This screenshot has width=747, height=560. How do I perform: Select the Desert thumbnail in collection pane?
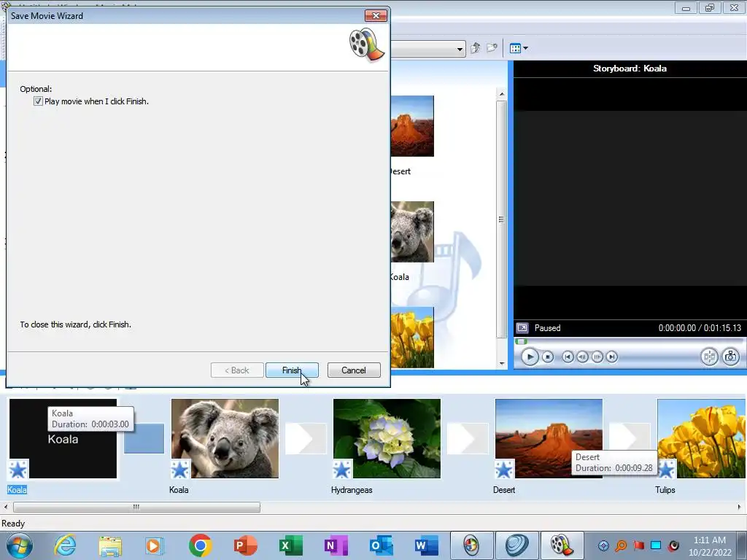(x=412, y=126)
